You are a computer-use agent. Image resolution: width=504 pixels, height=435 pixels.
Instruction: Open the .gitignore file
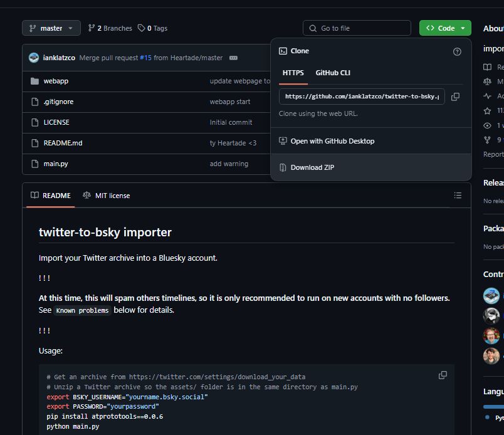pos(58,102)
